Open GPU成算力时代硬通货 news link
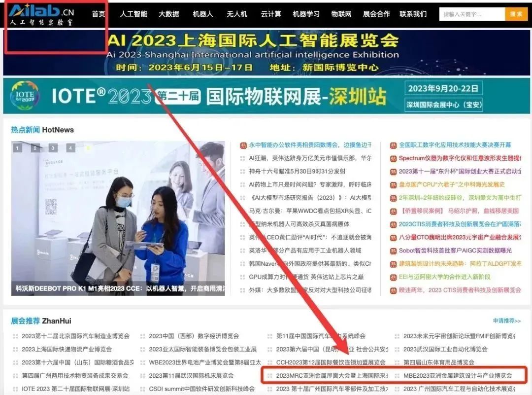Screen dimensions: 532x395 [306, 277]
